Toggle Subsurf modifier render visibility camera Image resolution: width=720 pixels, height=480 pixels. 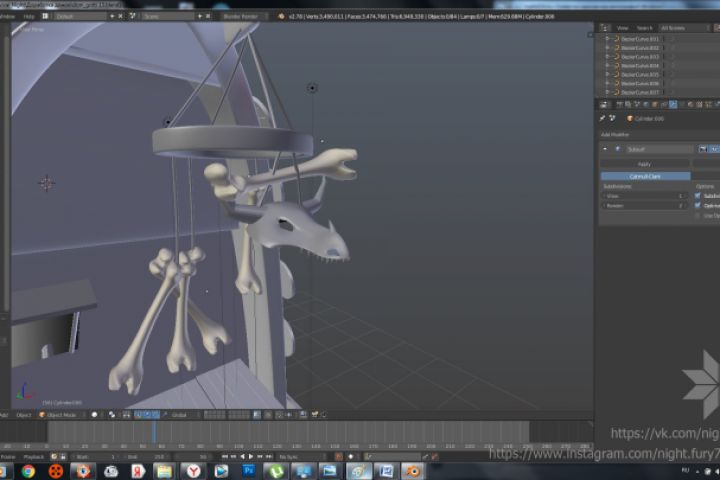click(x=703, y=149)
